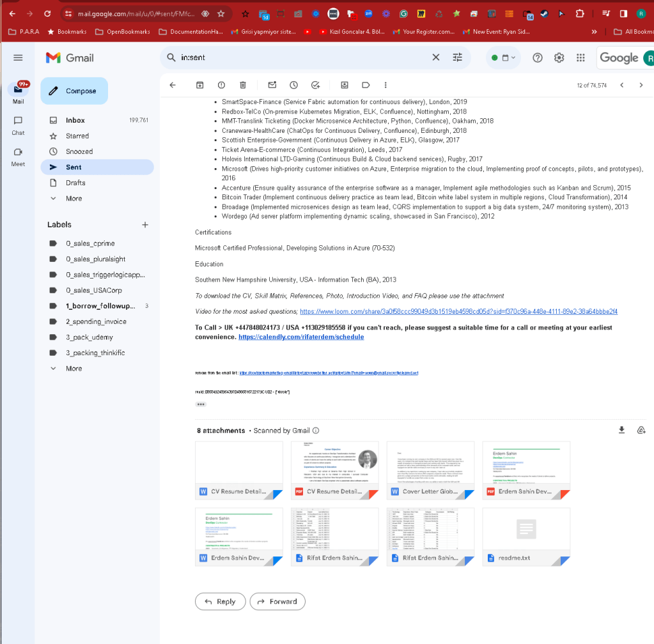654x644 pixels.
Task: Open Gmail settings gear
Action: tap(559, 57)
